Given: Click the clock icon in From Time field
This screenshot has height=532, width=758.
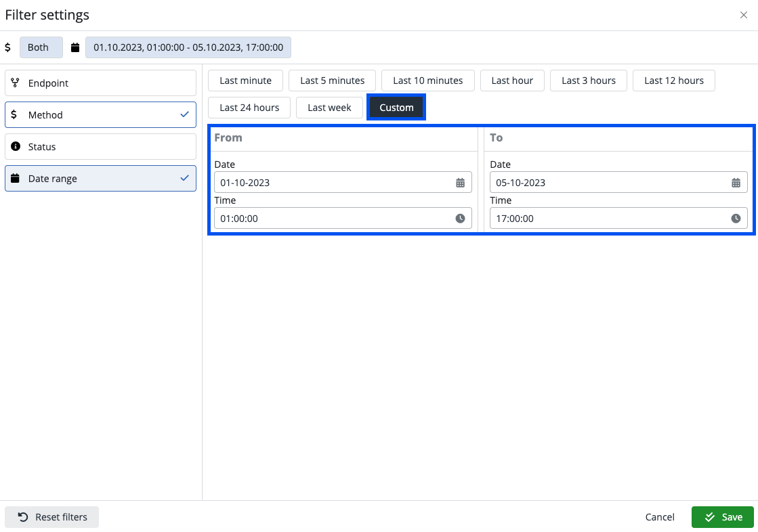Looking at the screenshot, I should pos(460,218).
